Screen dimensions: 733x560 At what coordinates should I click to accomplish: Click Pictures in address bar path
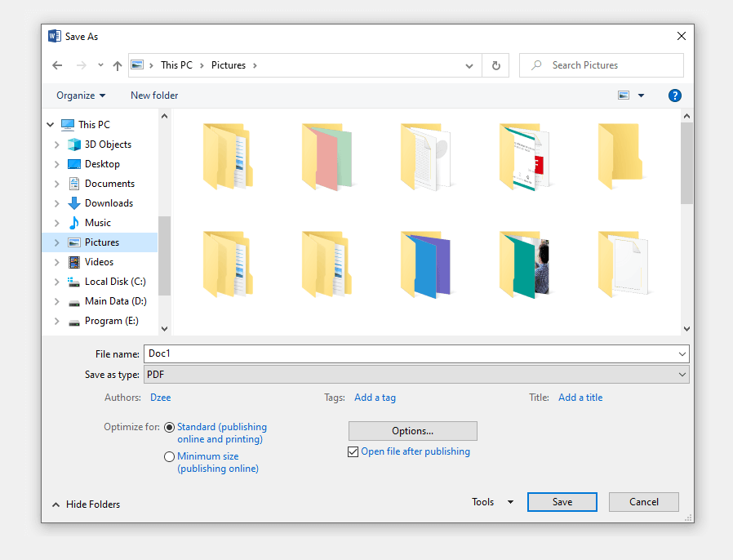point(228,65)
